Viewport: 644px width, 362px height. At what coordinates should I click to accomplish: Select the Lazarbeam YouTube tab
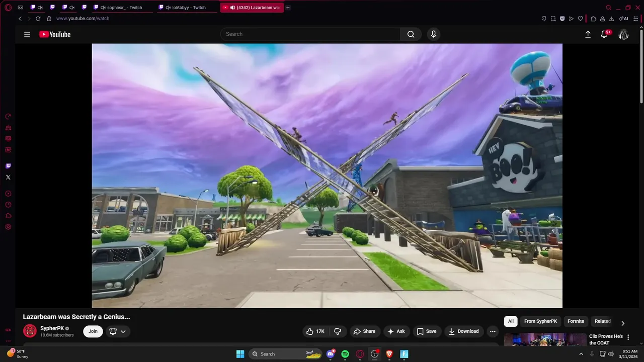point(252,8)
